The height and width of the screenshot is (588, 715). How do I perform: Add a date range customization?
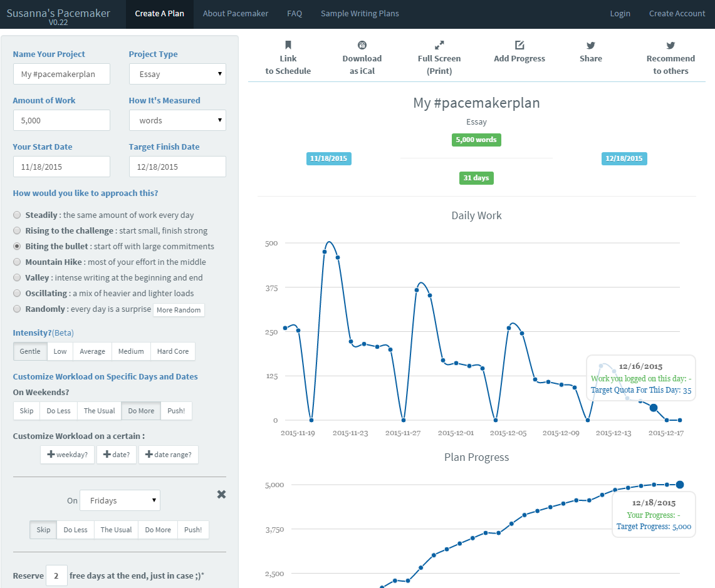click(x=169, y=455)
